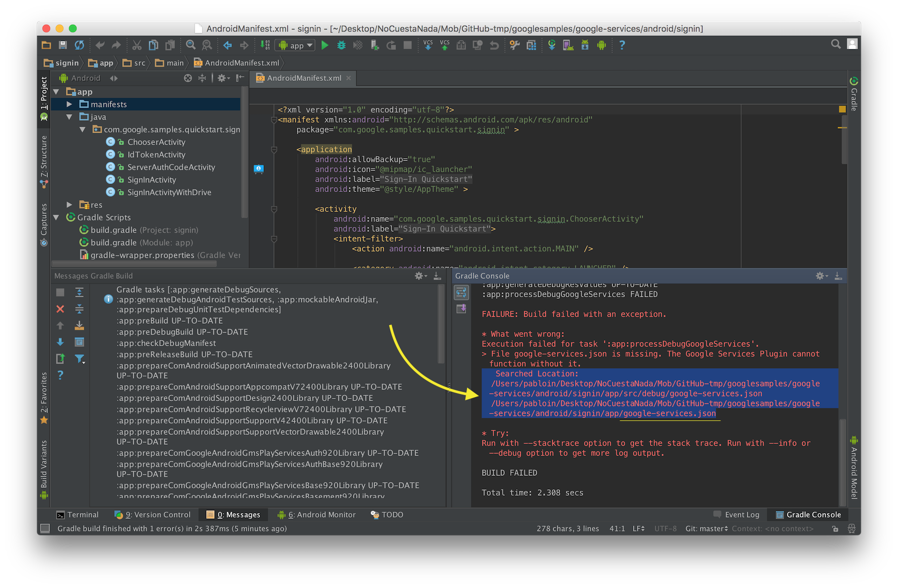Viewport: 898px width, 588px height.
Task: Start debugging with the bug icon
Action: (x=341, y=45)
